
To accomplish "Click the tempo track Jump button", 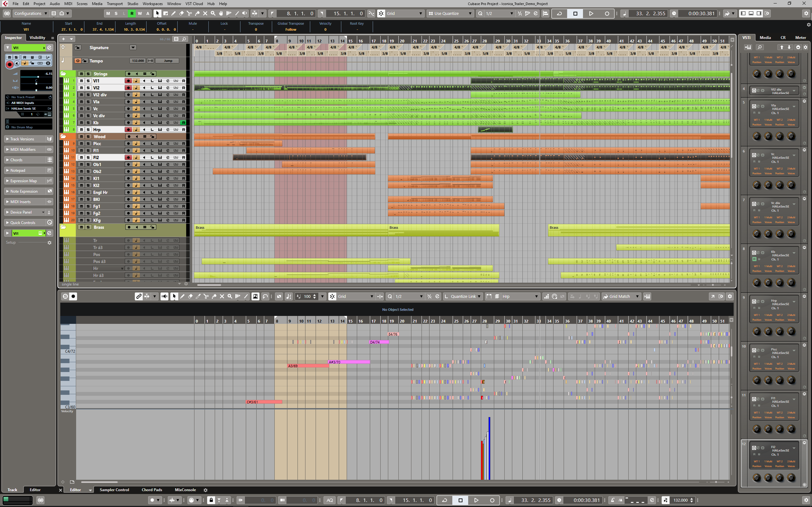I will pos(168,61).
